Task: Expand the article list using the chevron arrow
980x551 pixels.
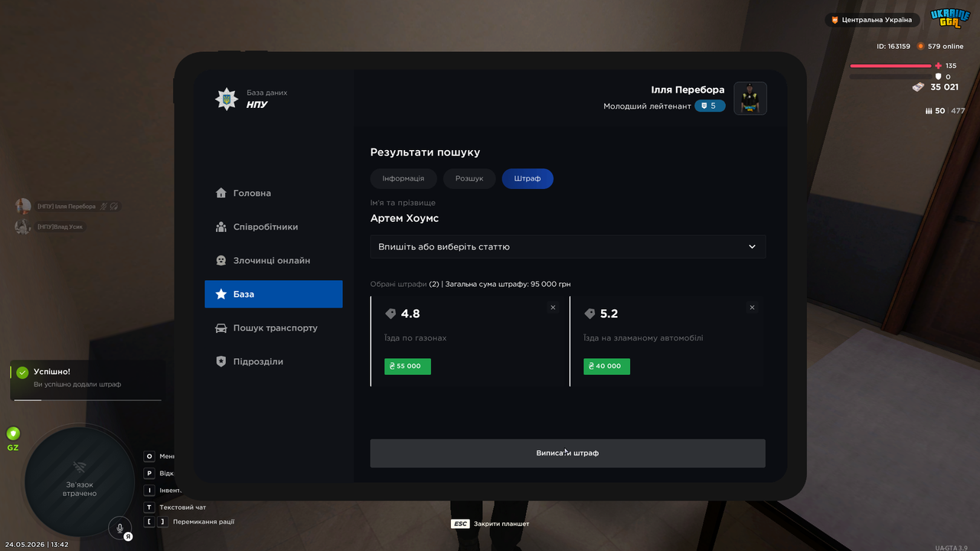Action: click(x=752, y=246)
